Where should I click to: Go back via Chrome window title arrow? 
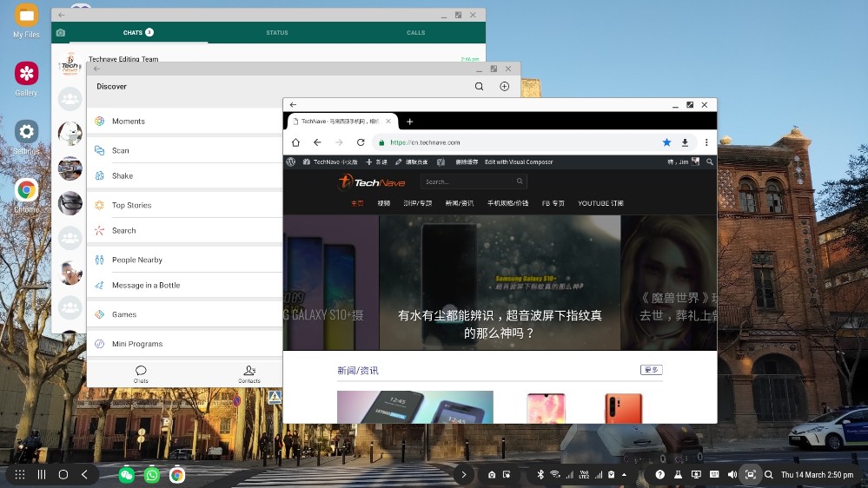[x=294, y=104]
